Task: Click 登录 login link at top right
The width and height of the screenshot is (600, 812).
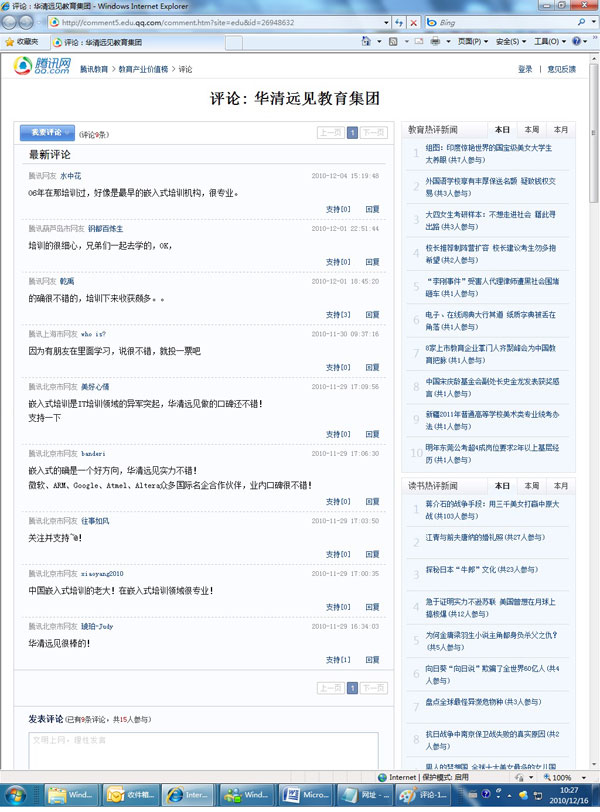Action: click(525, 69)
